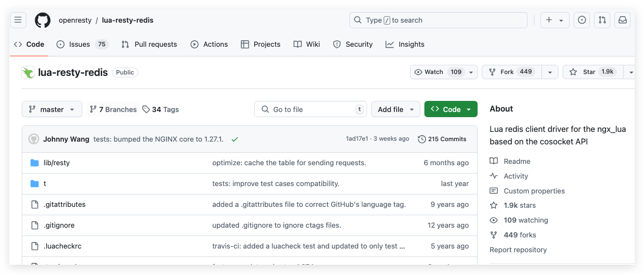Open the create new plus menu

coord(555,20)
